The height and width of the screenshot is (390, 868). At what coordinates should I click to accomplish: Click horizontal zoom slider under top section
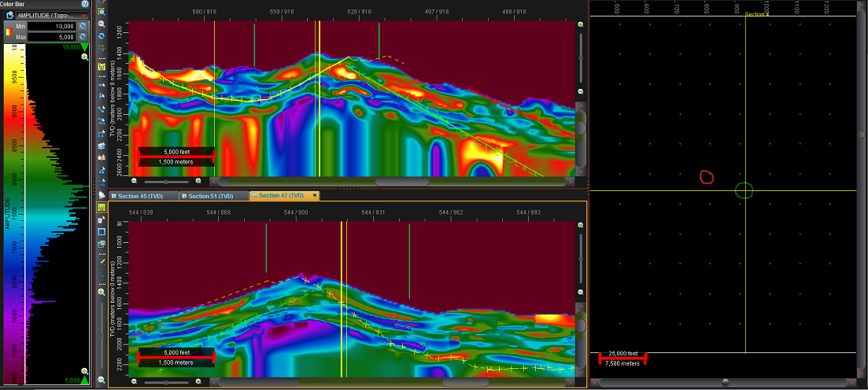166,181
